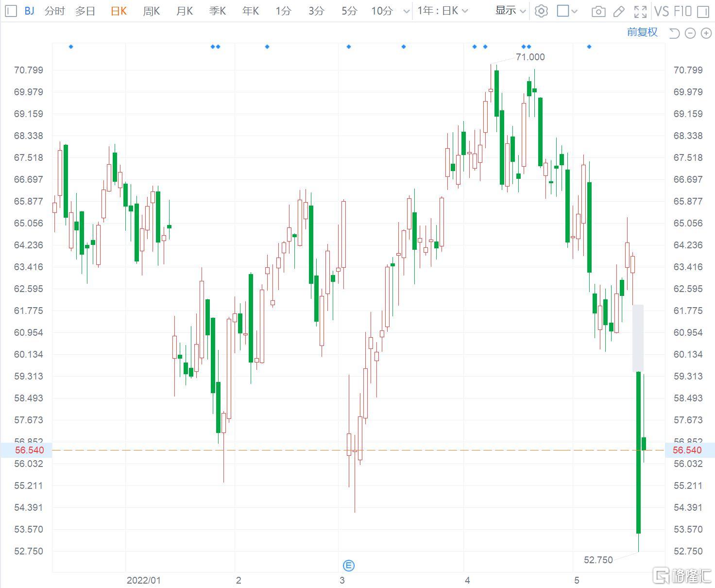Reset chart view with undo arrow

point(674,33)
